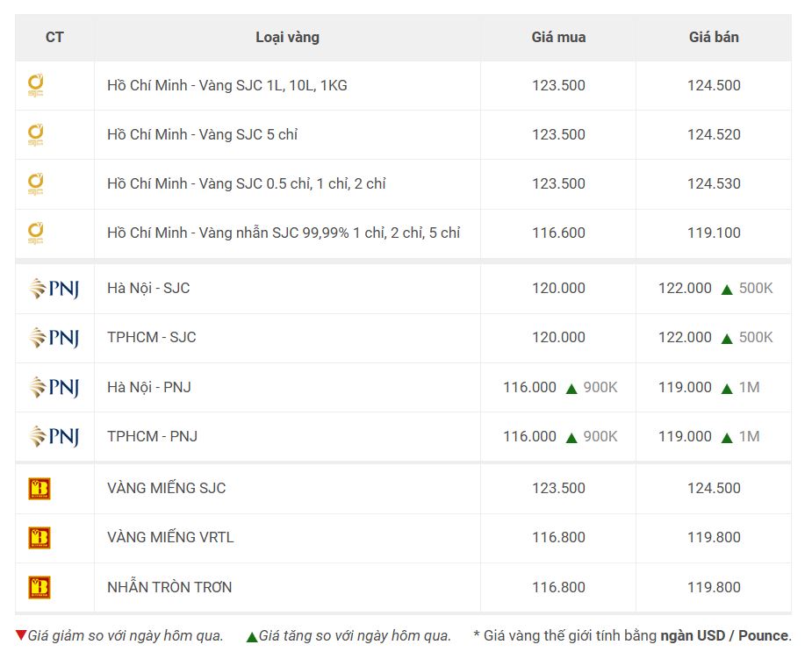
Task: Click PNJ logo beside Hà Nội - SJC
Action: (54, 289)
